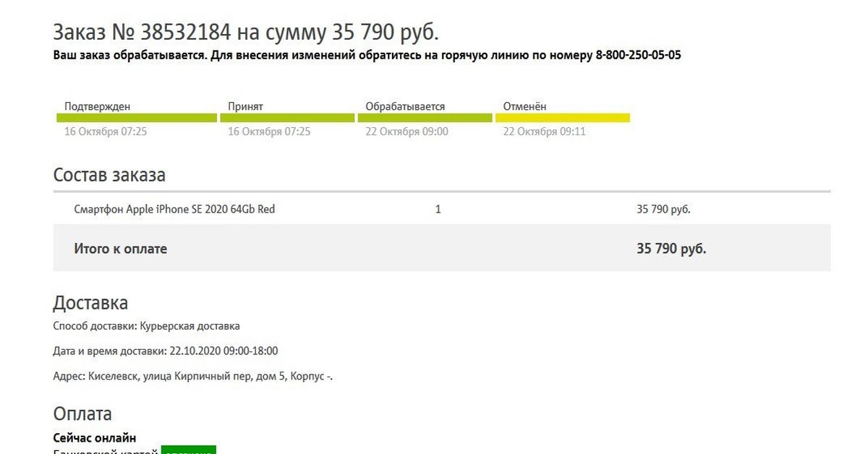The width and height of the screenshot is (868, 454).
Task: Click the yellow bar under Отменён
Action: (x=562, y=118)
